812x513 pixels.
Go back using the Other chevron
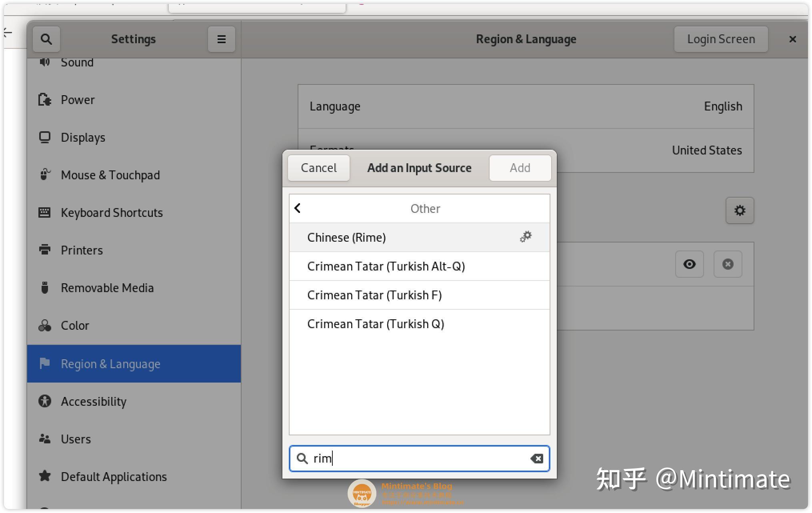pos(298,208)
